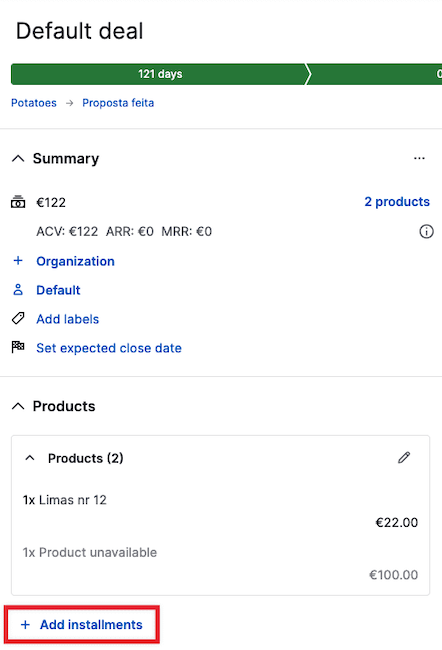Click the info icon beside MRR value
Screen dimensions: 442x650
426,231
